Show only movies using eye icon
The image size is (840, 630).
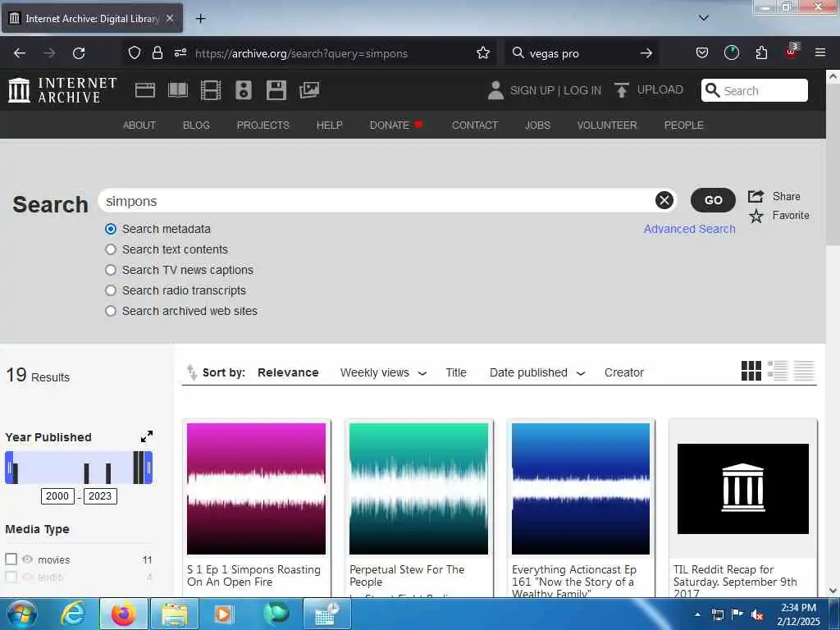[27, 559]
